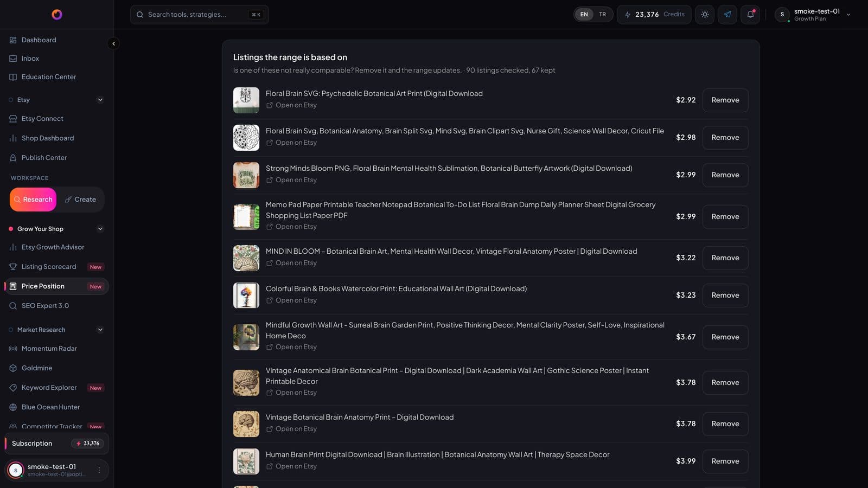Image resolution: width=868 pixels, height=488 pixels.
Task: Select the Create workspace tab
Action: pos(80,200)
